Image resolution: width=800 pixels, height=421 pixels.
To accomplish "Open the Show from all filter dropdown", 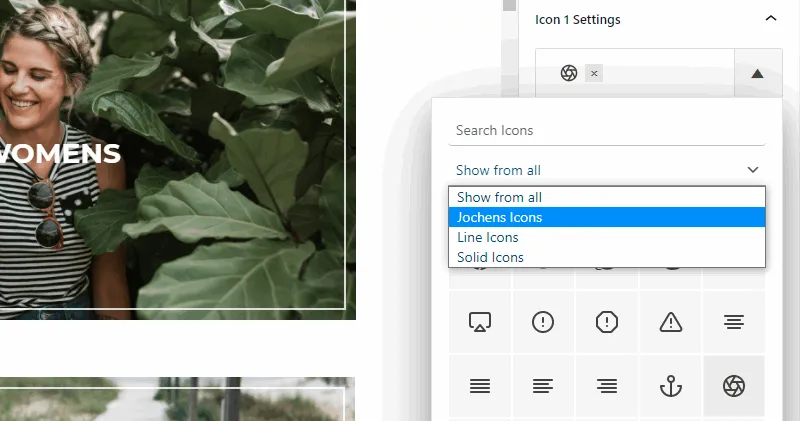I will [x=607, y=170].
